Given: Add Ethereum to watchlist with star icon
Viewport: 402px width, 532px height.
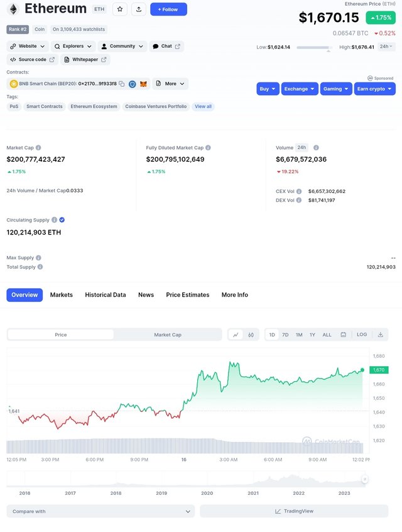Looking at the screenshot, I should (119, 9).
